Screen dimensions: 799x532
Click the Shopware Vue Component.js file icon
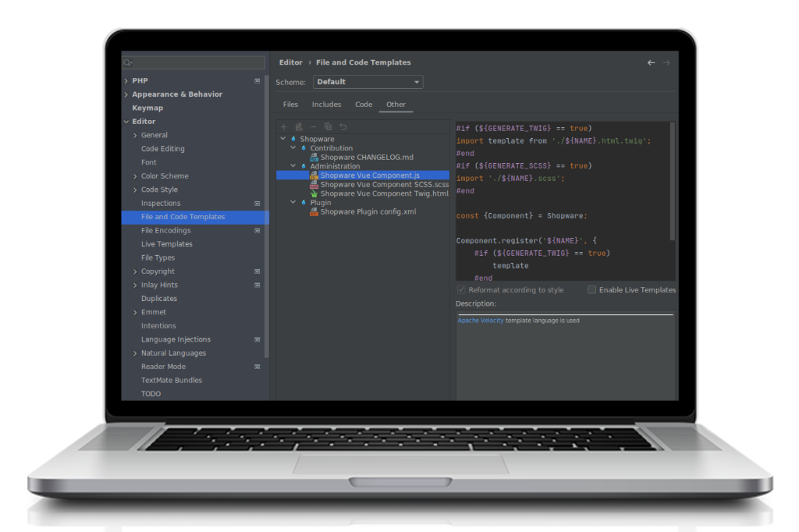coord(314,176)
